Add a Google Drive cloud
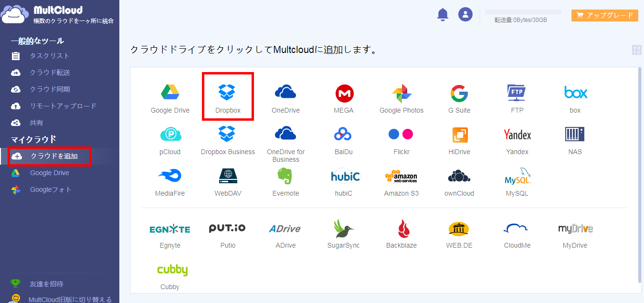 point(170,99)
